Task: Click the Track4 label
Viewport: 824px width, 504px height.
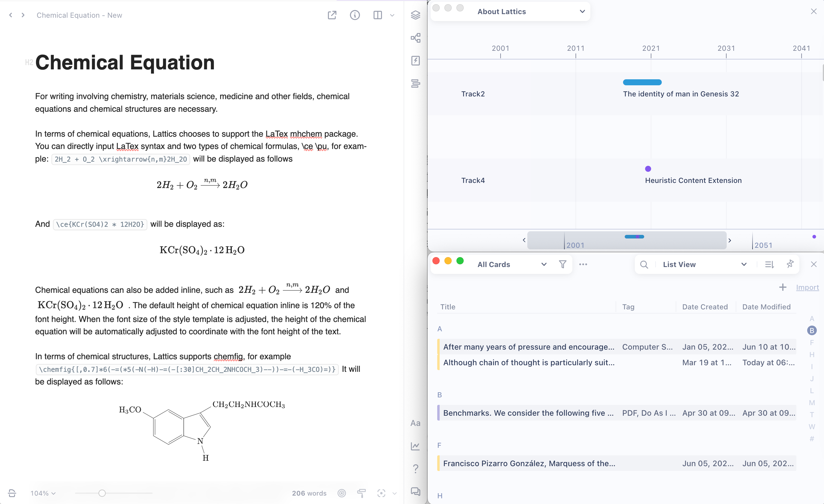Action: pos(473,180)
